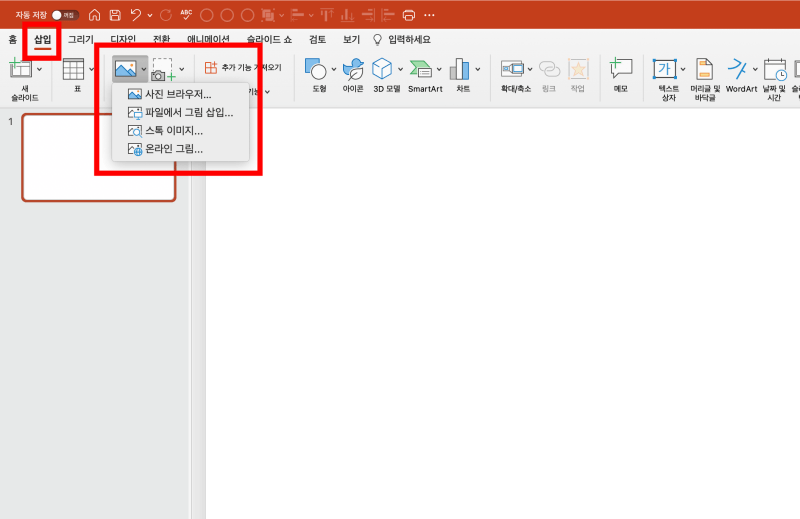Viewport: 800px width, 519px height.
Task: Open the undo history dropdown arrow
Action: pyautogui.click(x=149, y=16)
